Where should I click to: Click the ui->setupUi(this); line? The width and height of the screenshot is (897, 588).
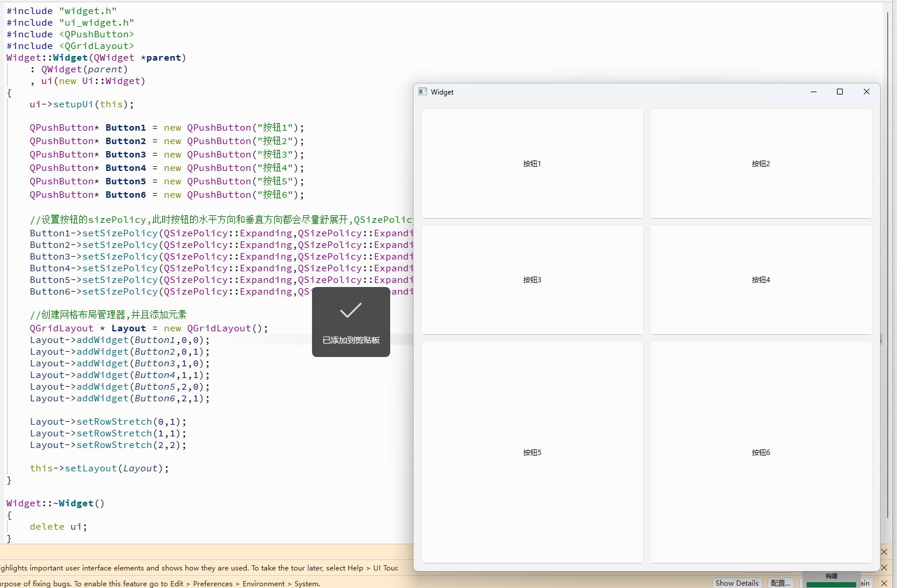pyautogui.click(x=82, y=104)
